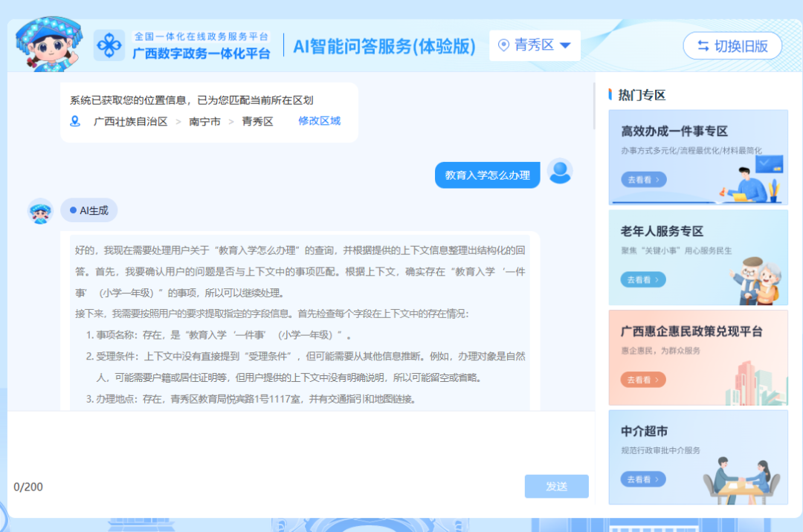Switch to old version with 切换旧版

click(x=732, y=46)
